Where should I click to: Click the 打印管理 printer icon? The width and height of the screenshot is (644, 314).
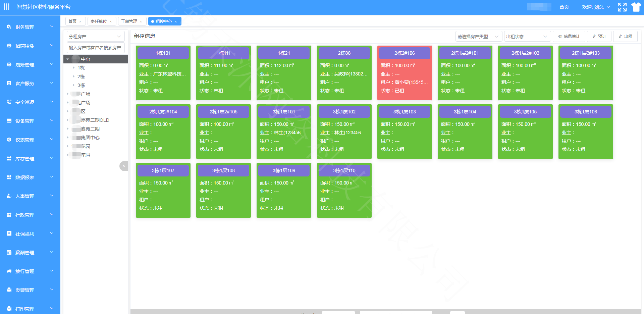(9, 309)
